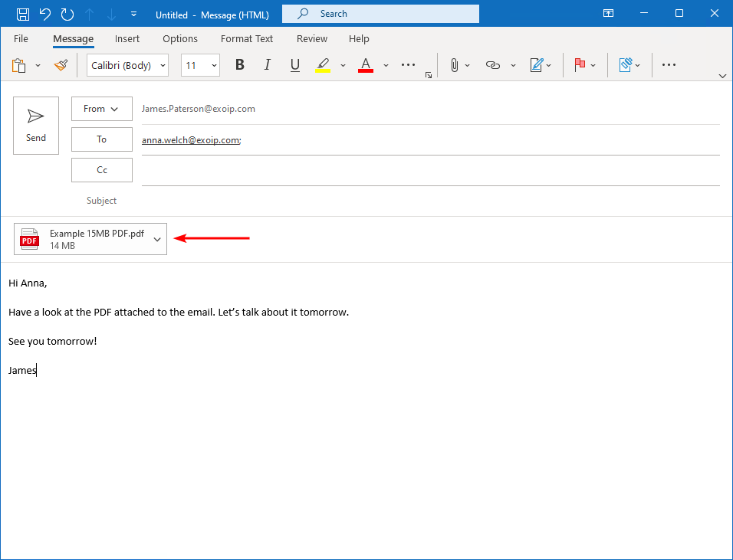Toggle italic formatting
733x560 pixels.
[267, 65]
